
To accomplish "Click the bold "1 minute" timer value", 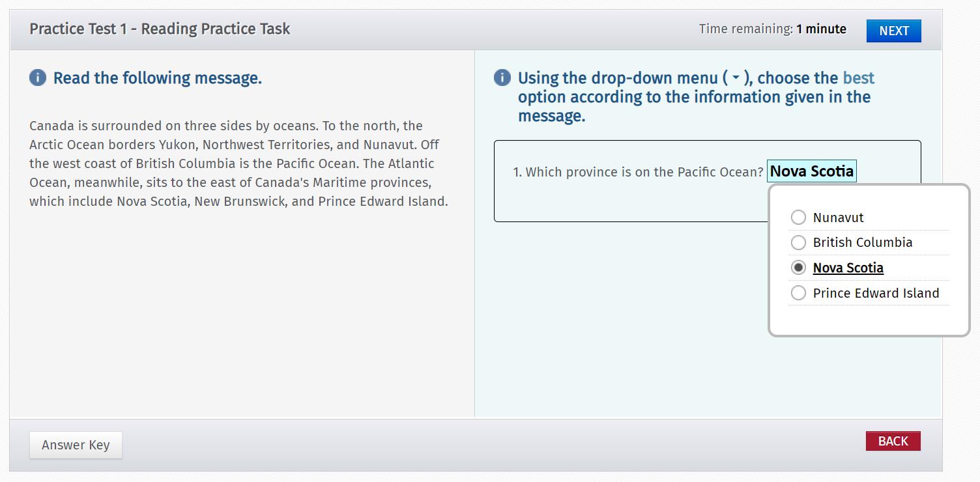I will pyautogui.click(x=821, y=29).
